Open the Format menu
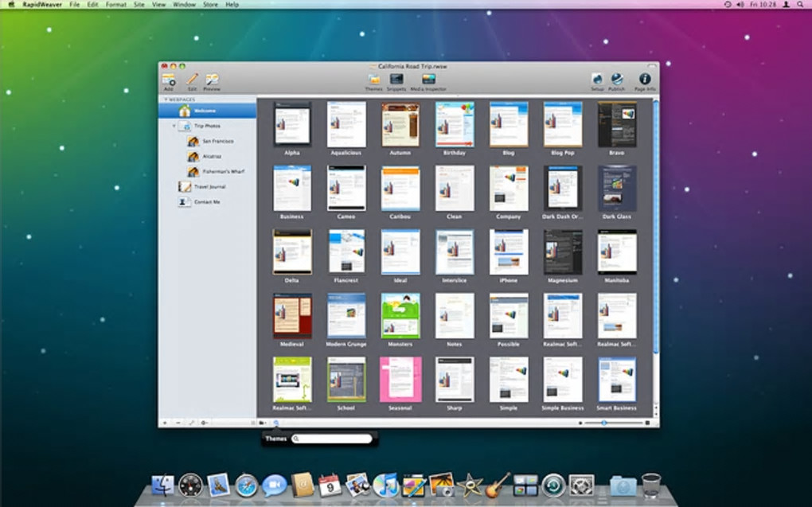 tap(115, 5)
